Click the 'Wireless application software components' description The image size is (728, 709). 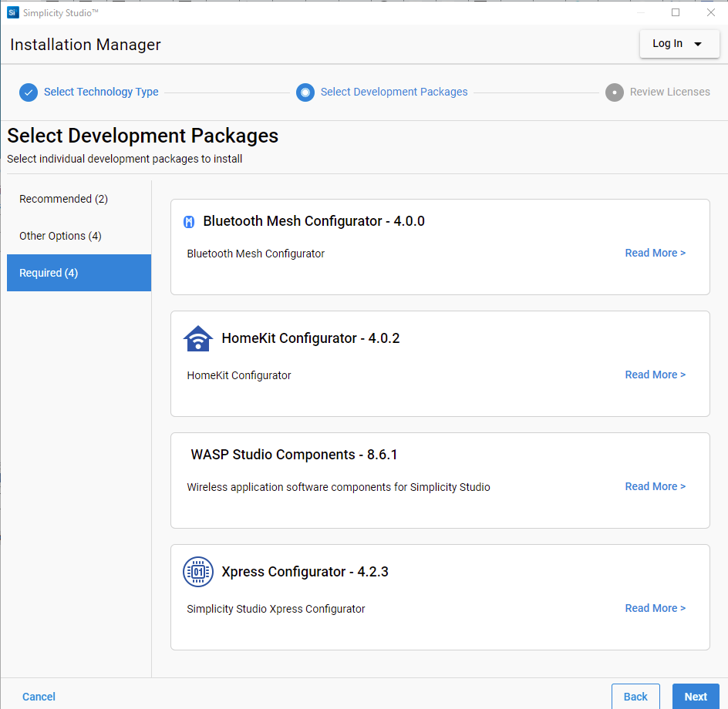[x=339, y=487]
